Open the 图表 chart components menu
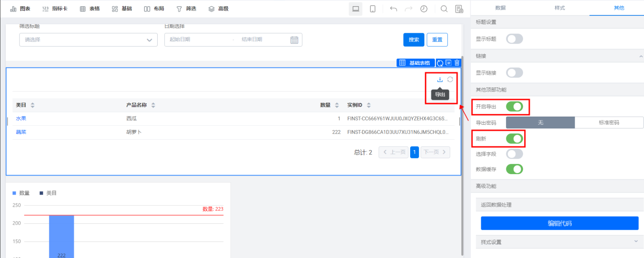The height and width of the screenshot is (258, 644). click(x=20, y=9)
